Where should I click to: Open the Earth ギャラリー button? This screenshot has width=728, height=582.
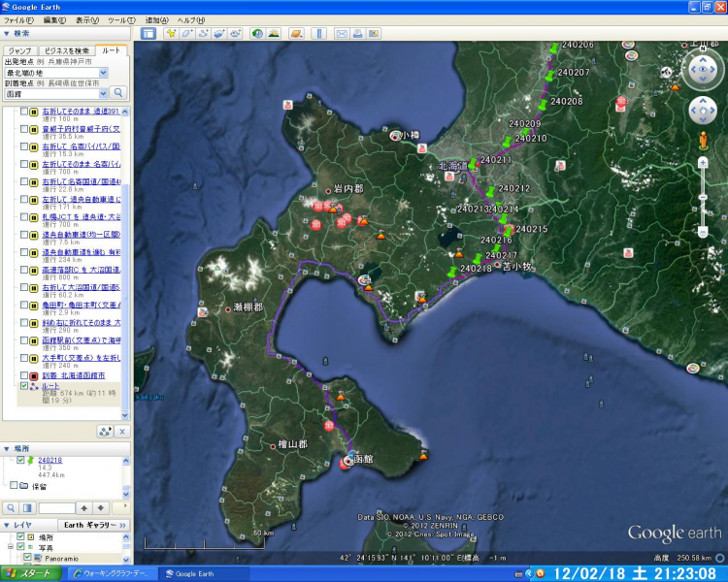click(94, 525)
